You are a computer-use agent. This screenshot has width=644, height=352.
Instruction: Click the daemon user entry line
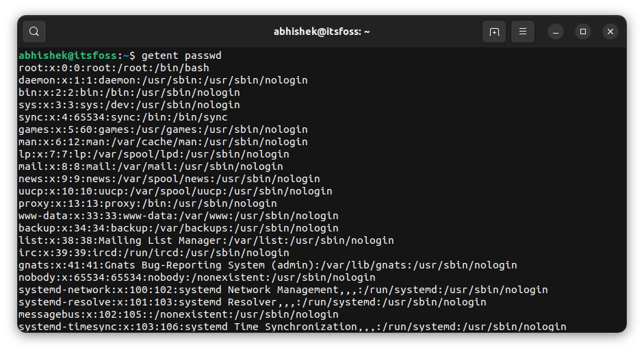click(163, 80)
